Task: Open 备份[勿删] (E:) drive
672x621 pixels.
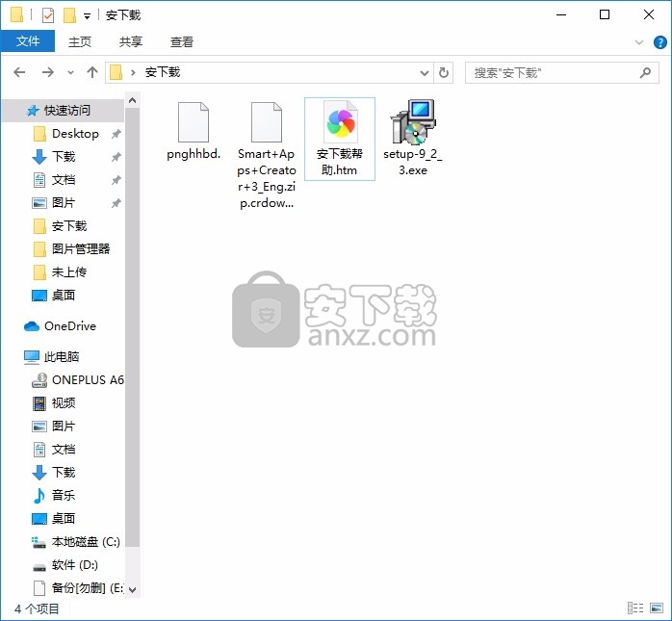Action: (78, 588)
